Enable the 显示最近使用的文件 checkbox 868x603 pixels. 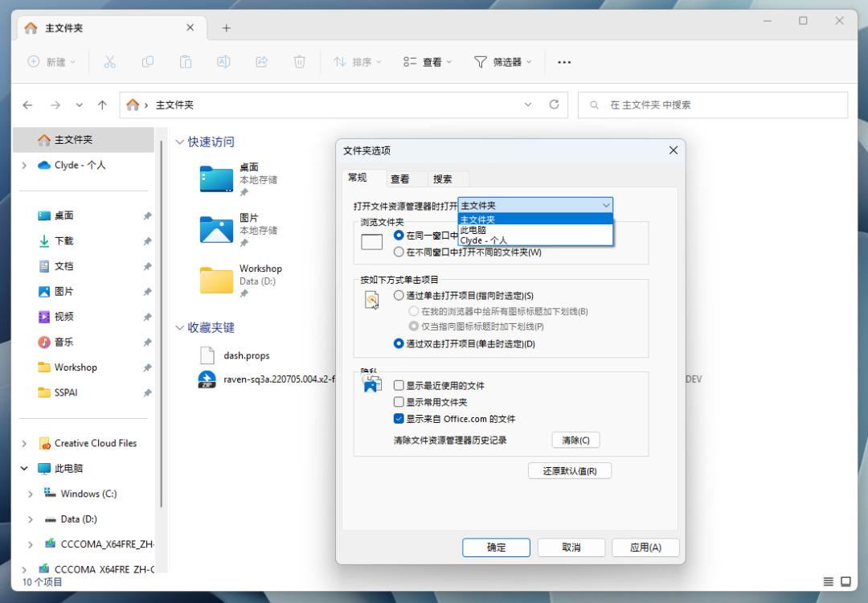(x=399, y=385)
